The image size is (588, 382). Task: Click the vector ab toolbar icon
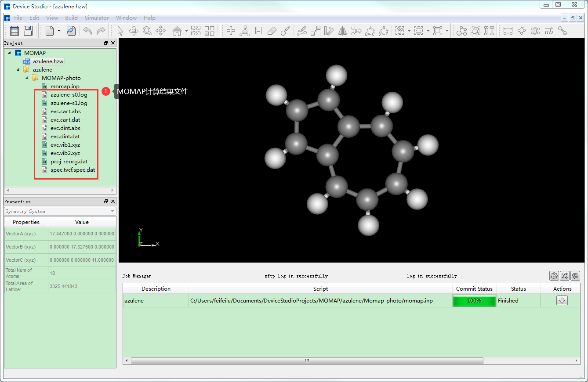click(548, 31)
